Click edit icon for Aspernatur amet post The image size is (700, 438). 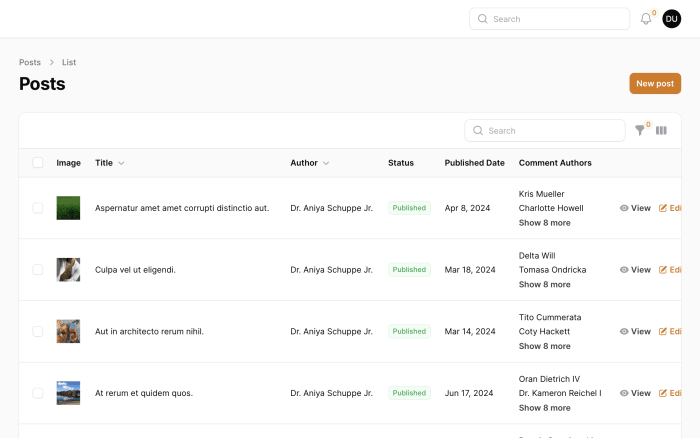[x=663, y=208]
